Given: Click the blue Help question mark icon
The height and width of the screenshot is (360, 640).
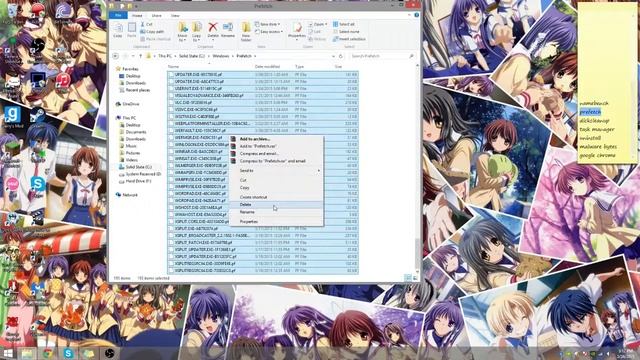Looking at the screenshot, I should click(x=416, y=15).
